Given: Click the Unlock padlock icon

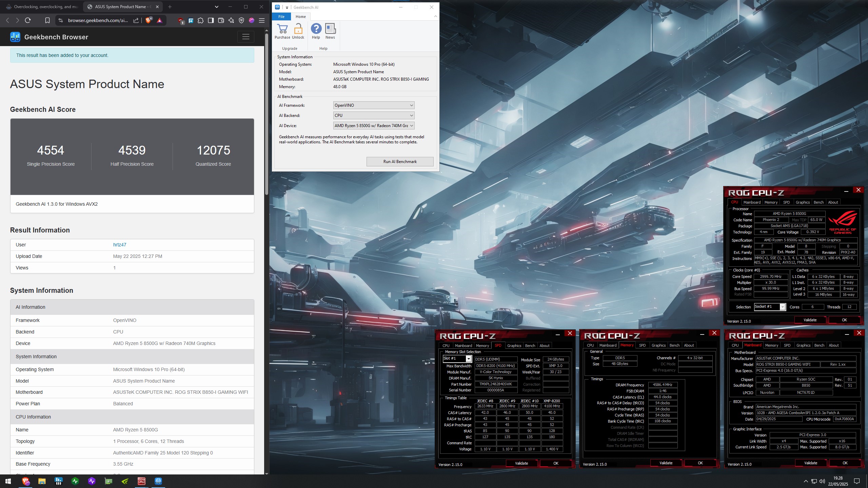Looking at the screenshot, I should point(298,29).
